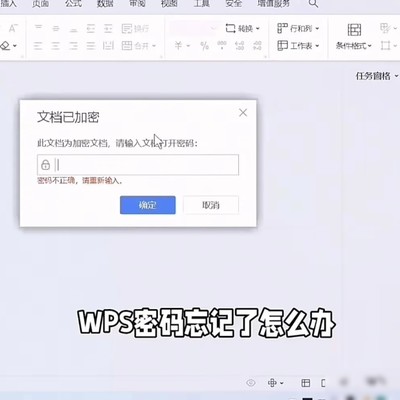Screen dimensions: 400x400
Task: Click the increase decimal places icon
Action: 239,45
